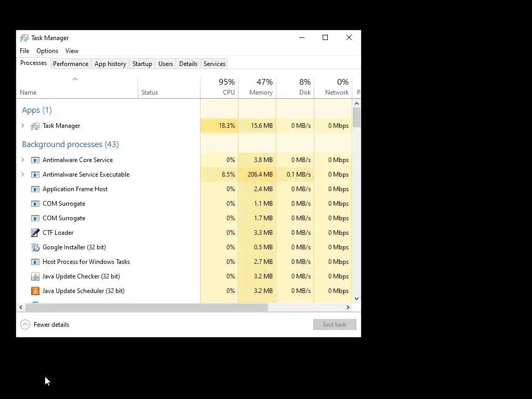Click the Java Update Checker icon
The width and height of the screenshot is (532, 399).
click(35, 276)
